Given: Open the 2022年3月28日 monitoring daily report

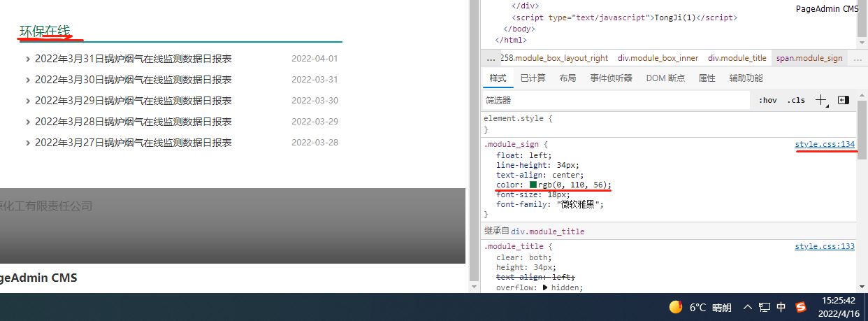Looking at the screenshot, I should point(133,122).
